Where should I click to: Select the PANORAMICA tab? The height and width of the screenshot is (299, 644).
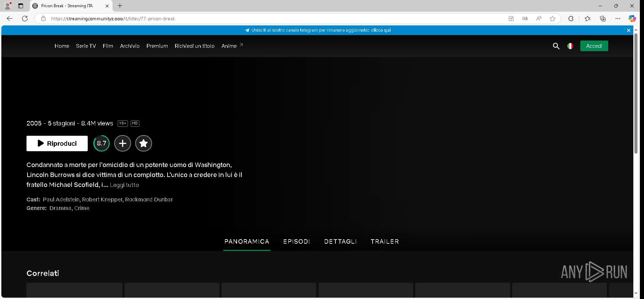pyautogui.click(x=247, y=242)
